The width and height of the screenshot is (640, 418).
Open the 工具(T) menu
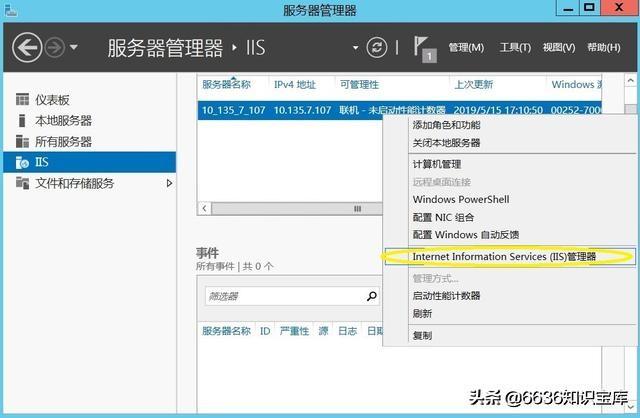[x=515, y=48]
